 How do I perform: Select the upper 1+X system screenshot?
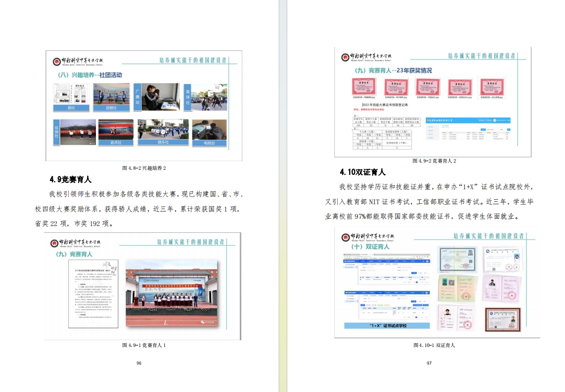387,269
